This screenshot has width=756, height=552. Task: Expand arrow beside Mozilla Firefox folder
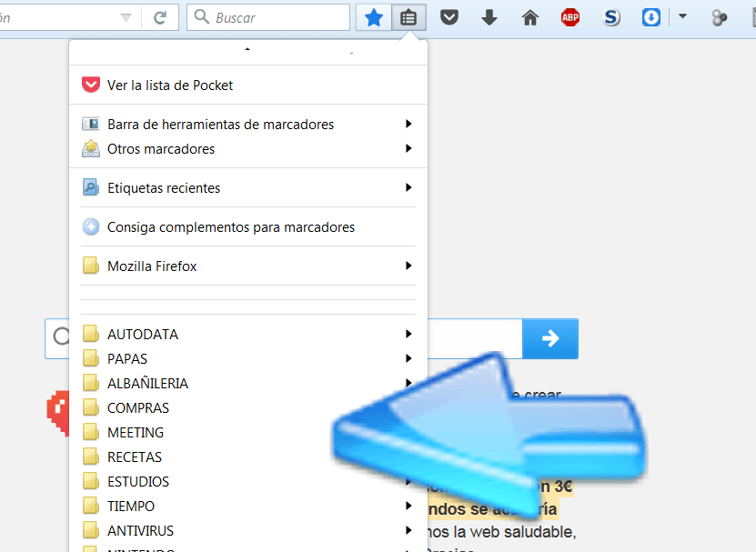click(x=408, y=266)
